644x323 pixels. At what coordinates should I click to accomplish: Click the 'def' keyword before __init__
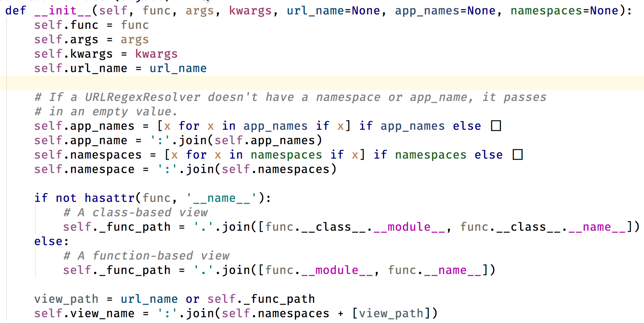[16, 10]
